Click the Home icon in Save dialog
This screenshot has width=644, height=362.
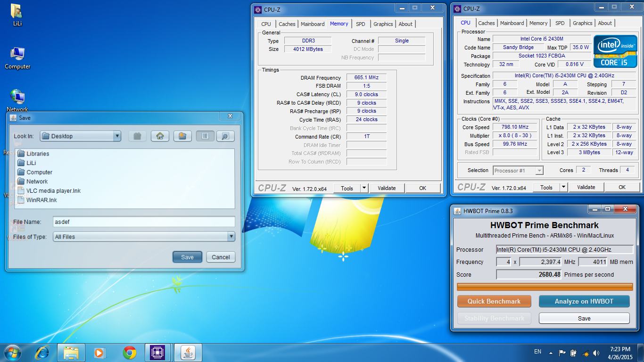click(x=160, y=136)
